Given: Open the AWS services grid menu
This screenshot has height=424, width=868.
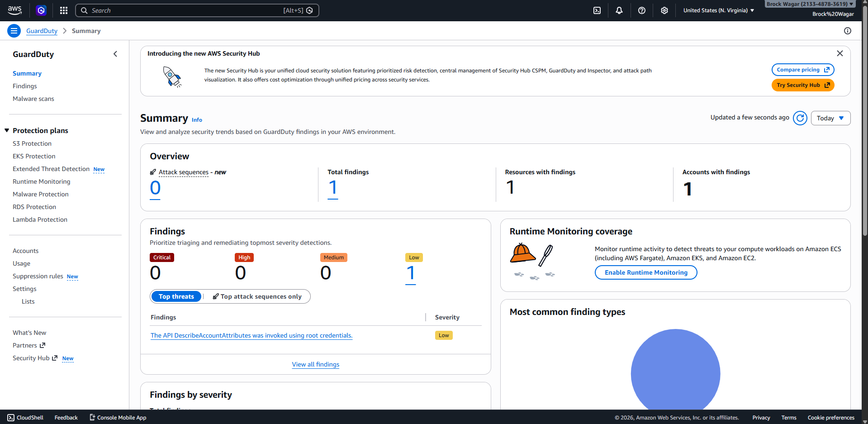Looking at the screenshot, I should click(64, 10).
